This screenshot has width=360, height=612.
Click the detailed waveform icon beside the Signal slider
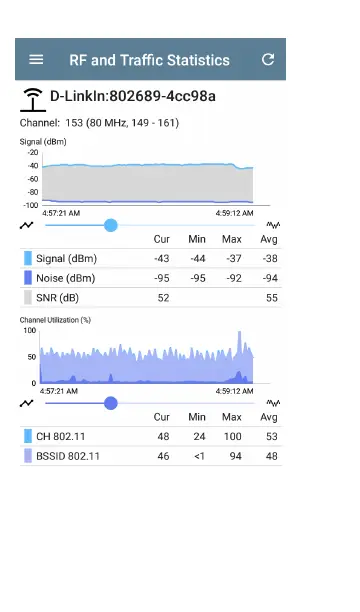pyautogui.click(x=273, y=225)
